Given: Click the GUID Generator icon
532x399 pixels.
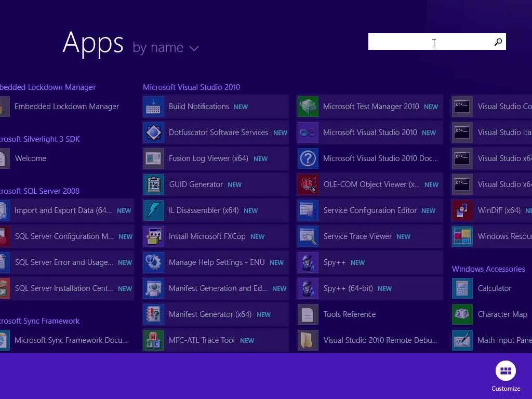Looking at the screenshot, I should (x=153, y=184).
